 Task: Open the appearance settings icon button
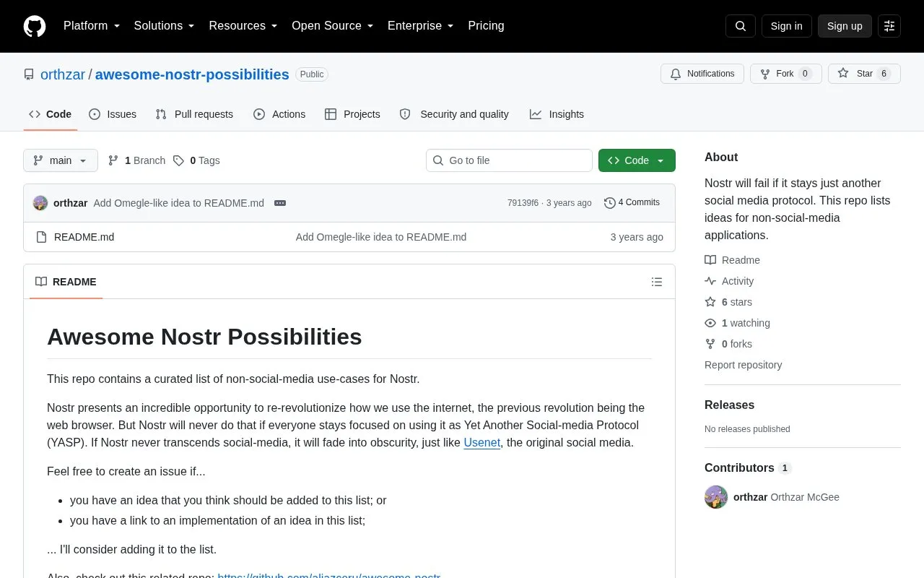(x=889, y=26)
